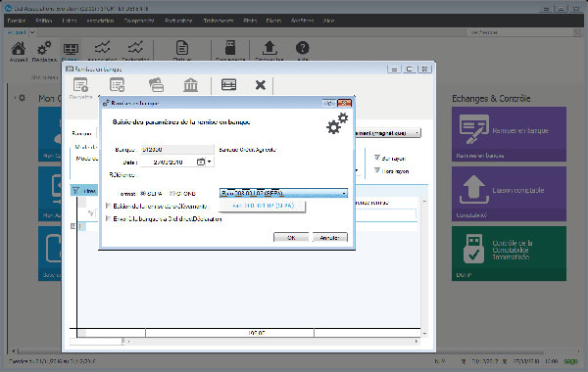
Task: Tick the Edition de la remise de prélèvements checkbox
Action: (x=109, y=206)
